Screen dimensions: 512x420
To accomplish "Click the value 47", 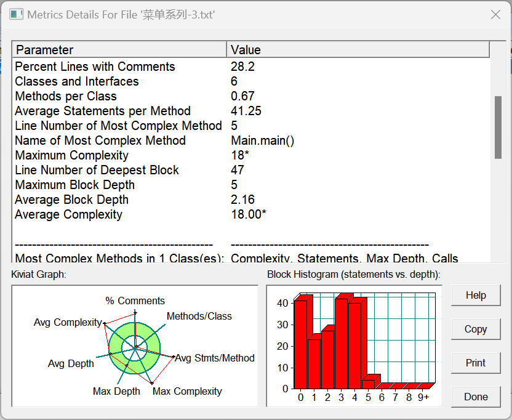I will [x=238, y=170].
